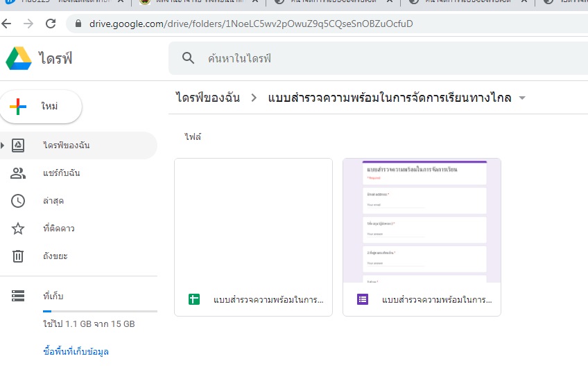Image resolution: width=588 pixels, height=390 pixels.
Task: Click the ที่เก็บ (Storage) icon
Action: coord(18,296)
